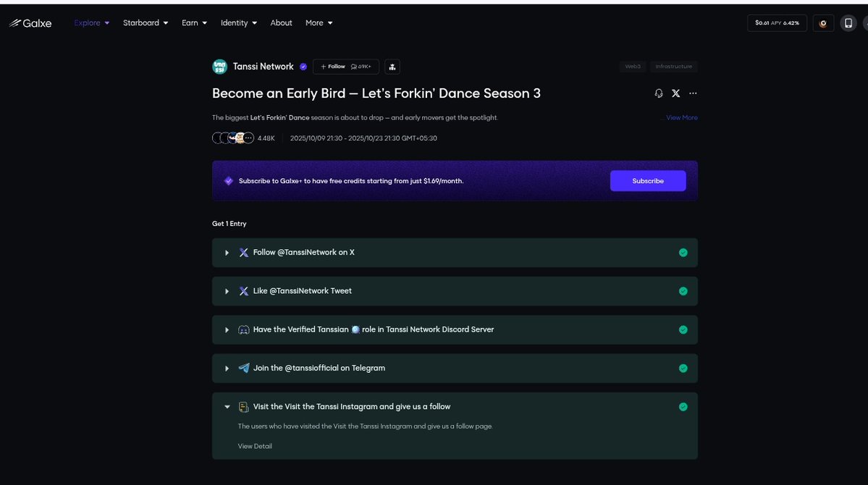Image resolution: width=868 pixels, height=485 pixels.
Task: Open the Identity dropdown menu
Action: click(239, 22)
